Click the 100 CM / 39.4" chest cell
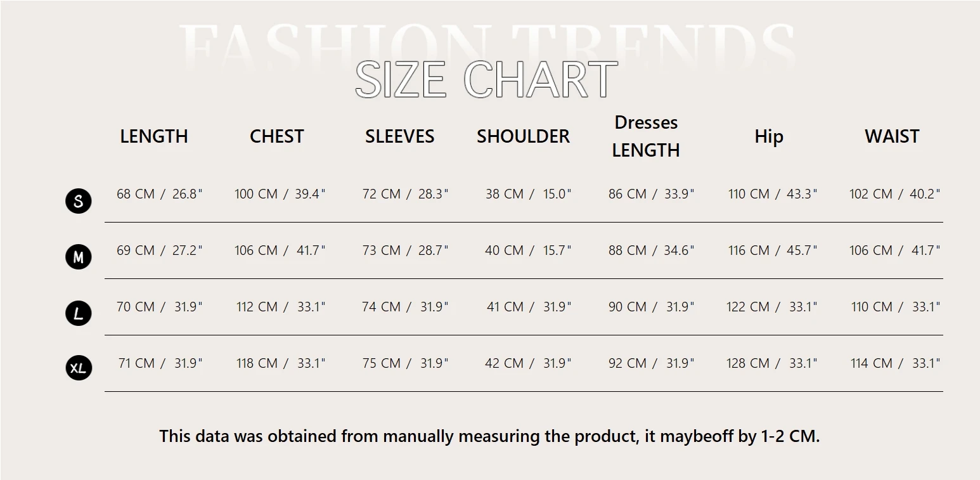 click(280, 194)
